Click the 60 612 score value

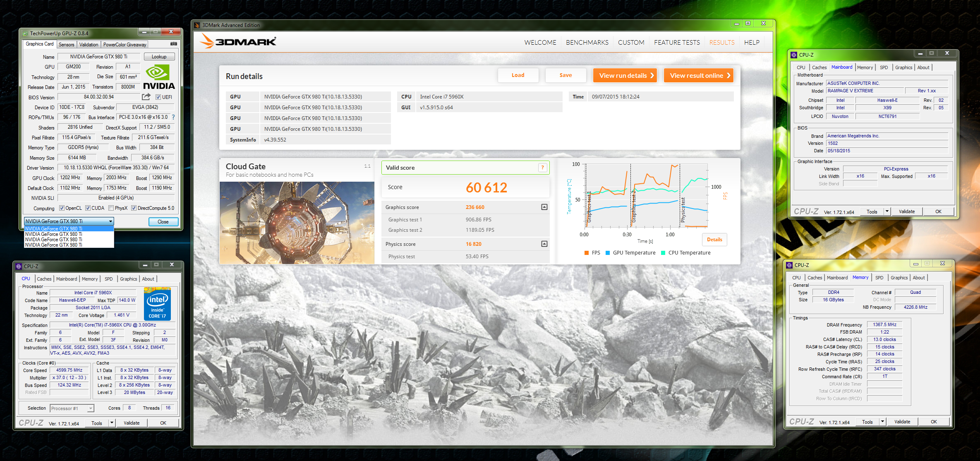[x=486, y=187]
